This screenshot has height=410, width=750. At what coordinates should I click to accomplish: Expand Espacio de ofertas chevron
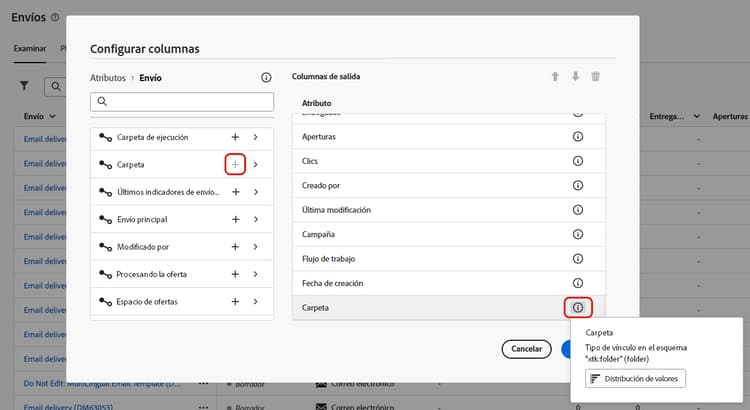(x=256, y=301)
